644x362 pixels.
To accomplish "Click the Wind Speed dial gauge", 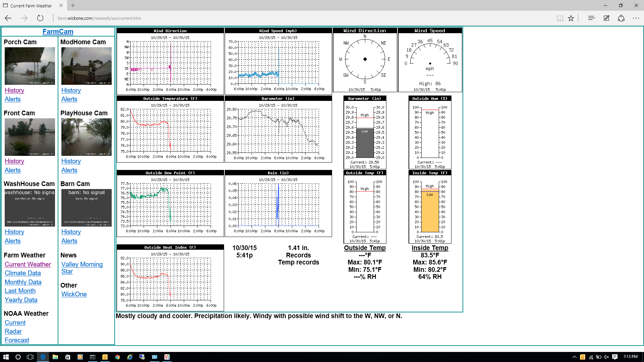I will (x=430, y=60).
